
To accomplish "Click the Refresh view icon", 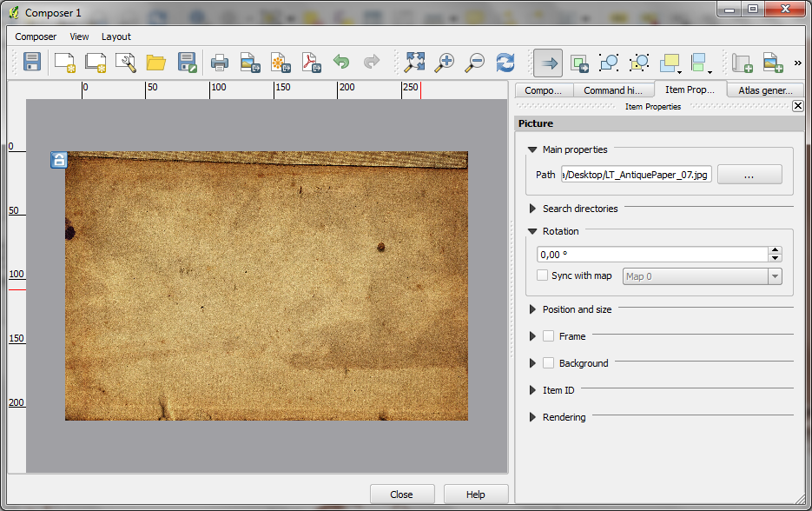I will (505, 63).
